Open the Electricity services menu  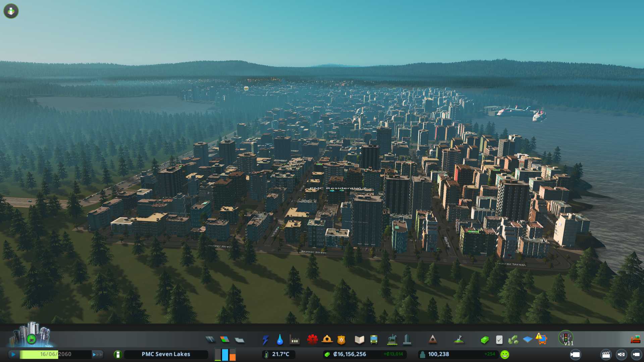pos(266,340)
